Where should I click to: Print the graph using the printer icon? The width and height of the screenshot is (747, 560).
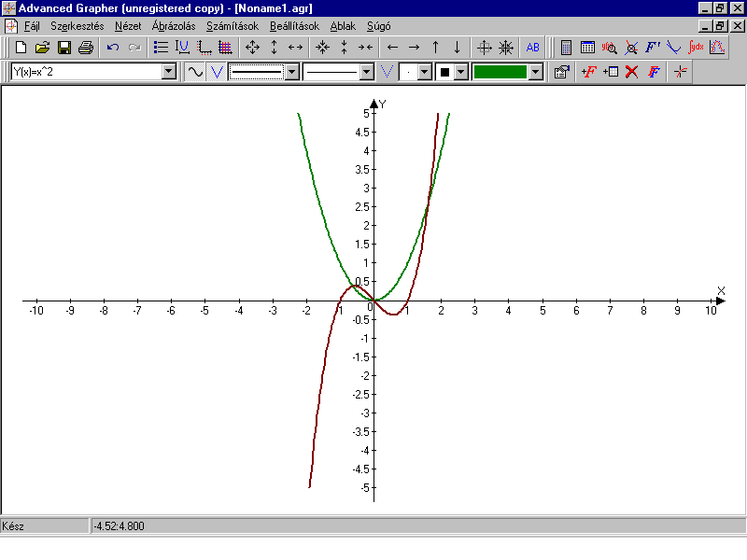click(86, 48)
